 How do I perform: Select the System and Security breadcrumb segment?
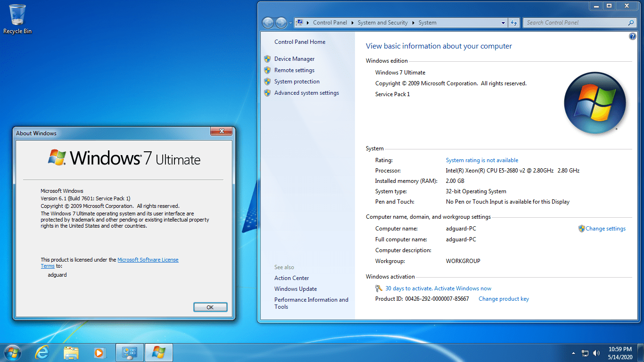pyautogui.click(x=382, y=23)
